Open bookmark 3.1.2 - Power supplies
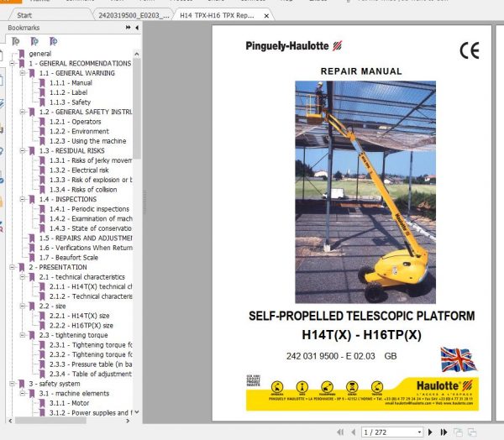 91,412
